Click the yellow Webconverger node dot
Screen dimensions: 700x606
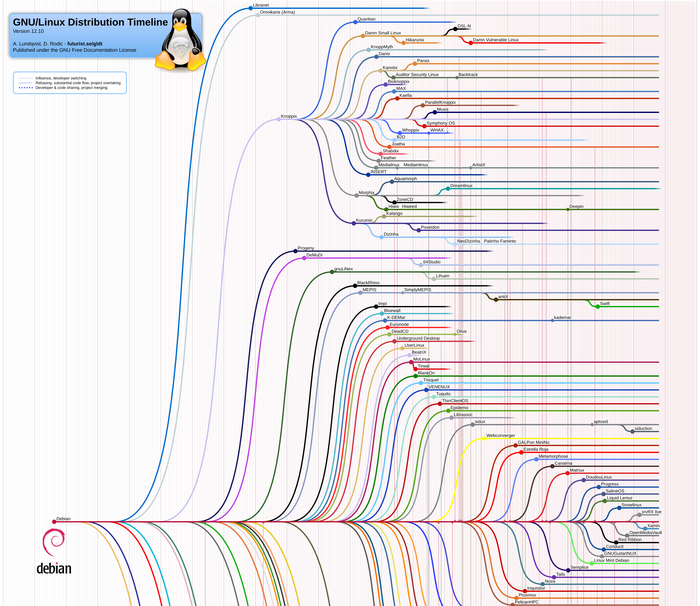[484, 438]
